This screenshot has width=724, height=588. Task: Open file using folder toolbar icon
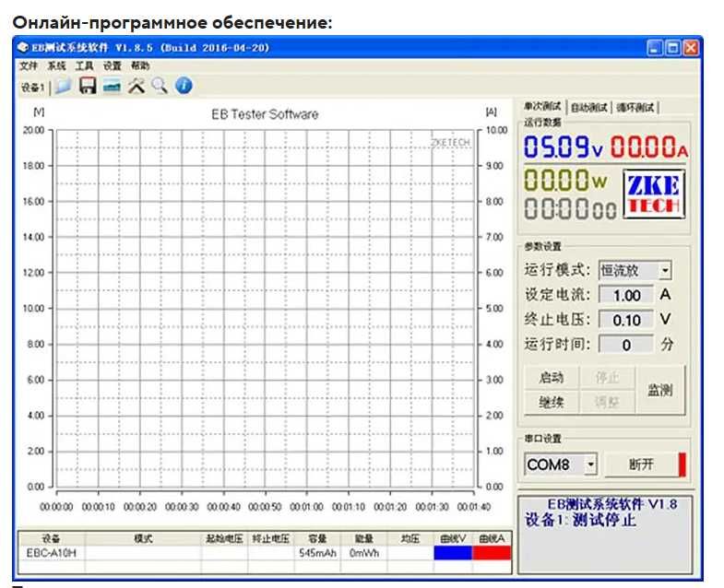63,86
